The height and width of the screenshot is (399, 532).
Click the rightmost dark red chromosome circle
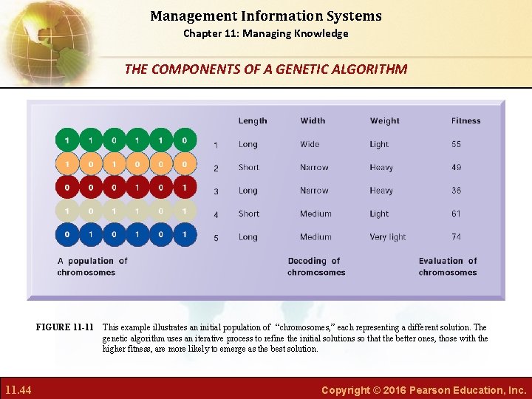(x=185, y=187)
